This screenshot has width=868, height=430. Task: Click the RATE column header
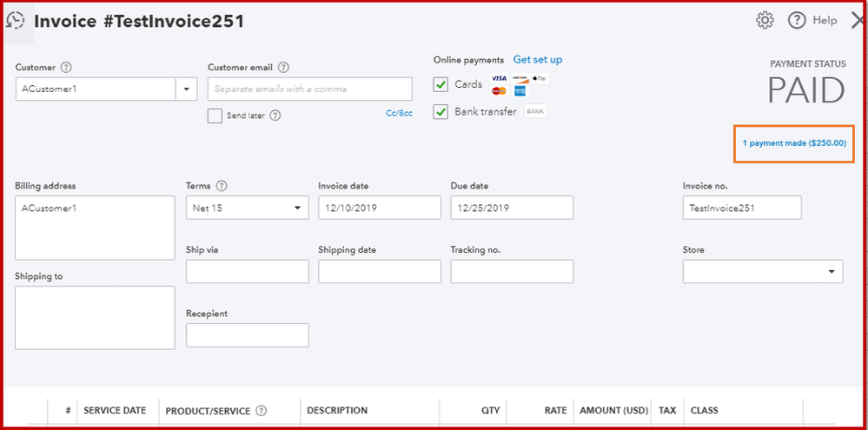coord(556,411)
